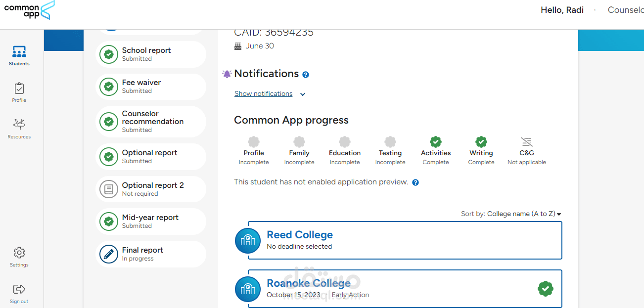
Task: Expand the notifications chevron arrow
Action: (x=303, y=94)
